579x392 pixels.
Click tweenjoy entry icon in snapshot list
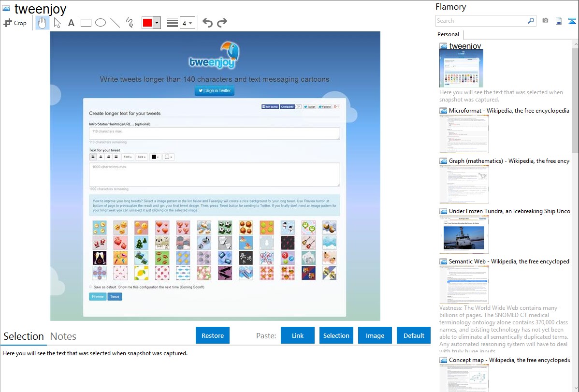443,46
